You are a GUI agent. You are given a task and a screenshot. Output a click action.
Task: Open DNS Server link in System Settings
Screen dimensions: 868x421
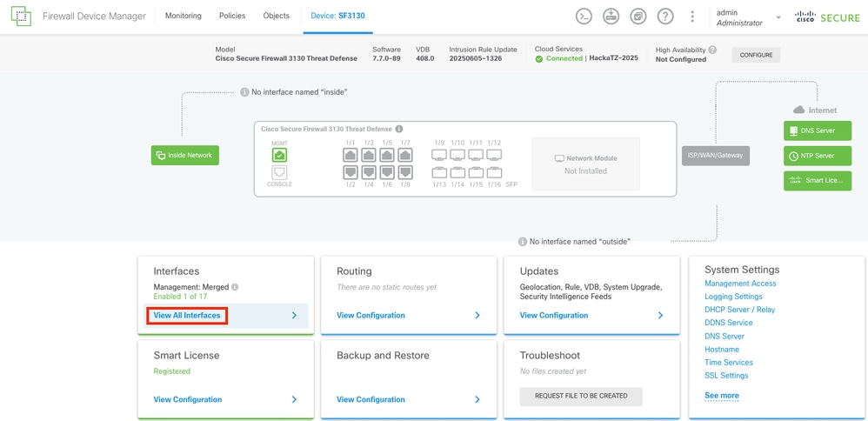(x=724, y=337)
